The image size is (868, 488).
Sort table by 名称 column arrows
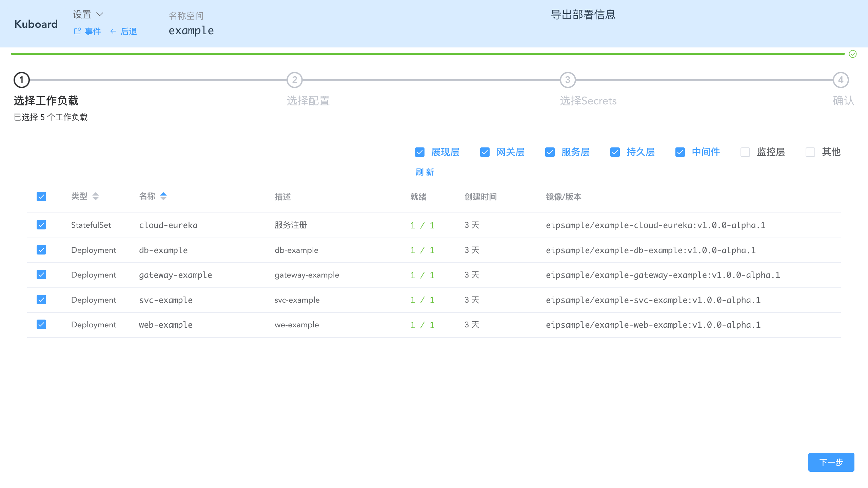click(164, 197)
